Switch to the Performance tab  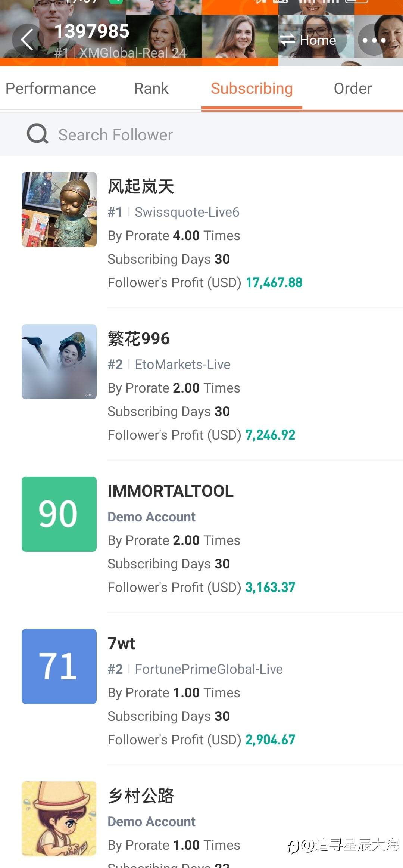coord(51,89)
